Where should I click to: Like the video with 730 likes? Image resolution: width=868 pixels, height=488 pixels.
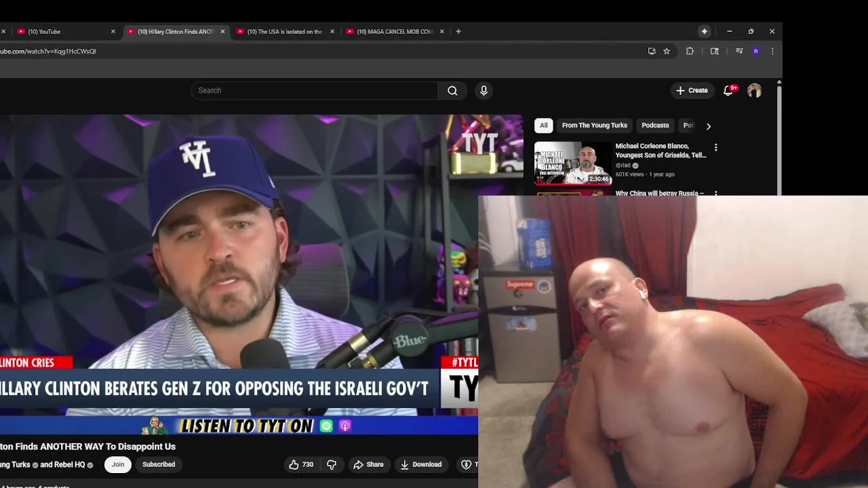click(301, 464)
